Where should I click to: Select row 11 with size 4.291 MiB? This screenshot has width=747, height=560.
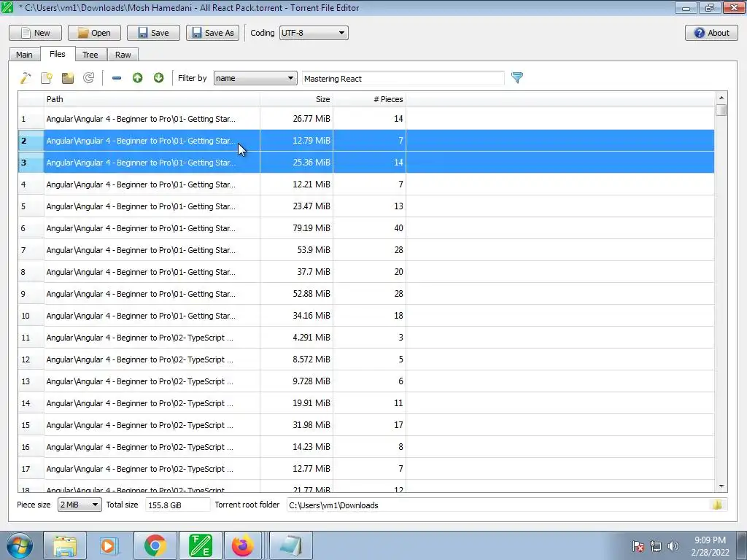click(x=366, y=338)
